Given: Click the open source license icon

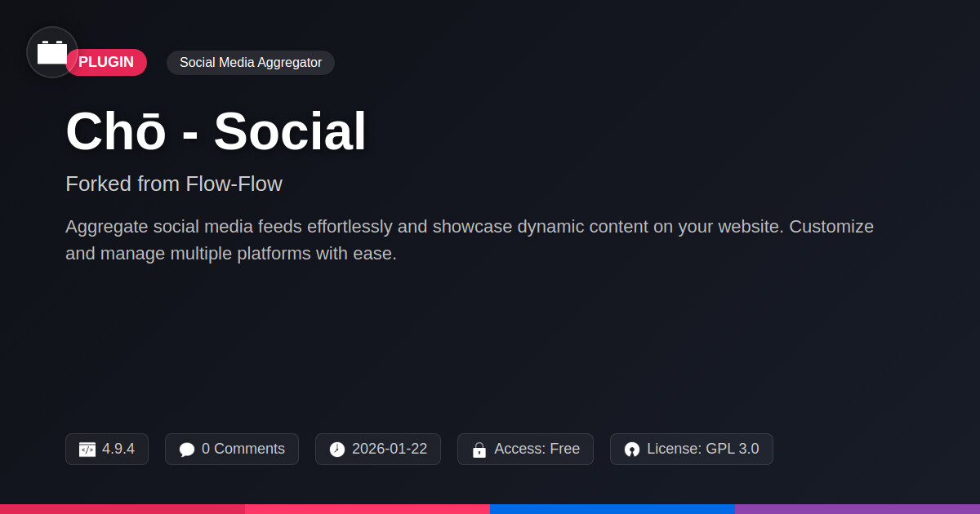Looking at the screenshot, I should pyautogui.click(x=632, y=450).
